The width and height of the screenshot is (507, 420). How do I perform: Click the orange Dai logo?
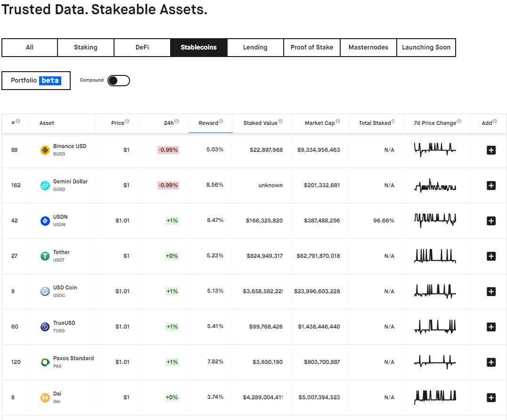point(45,397)
